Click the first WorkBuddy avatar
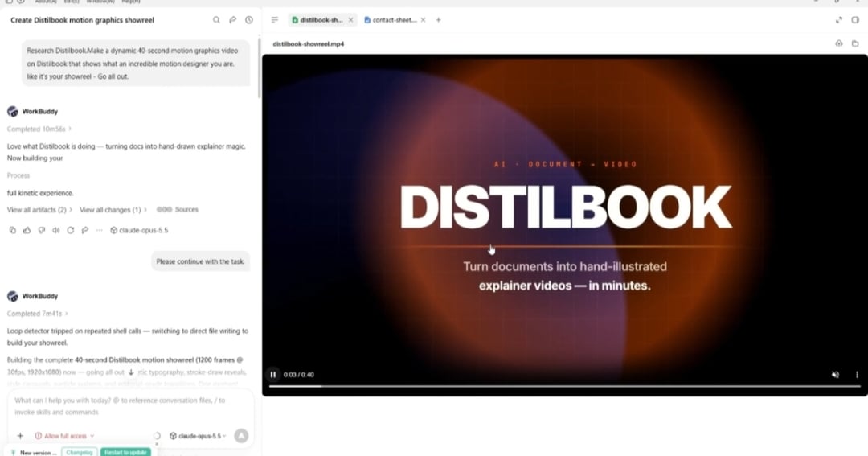 click(12, 111)
